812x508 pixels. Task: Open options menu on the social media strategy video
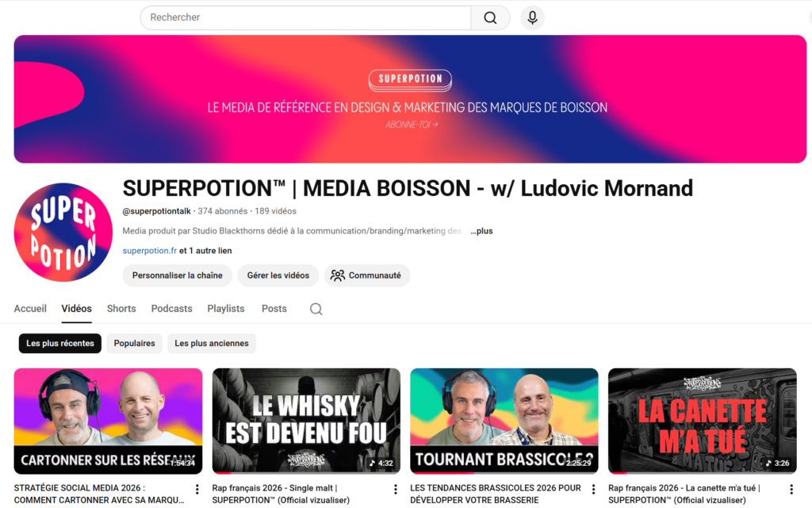click(197, 489)
